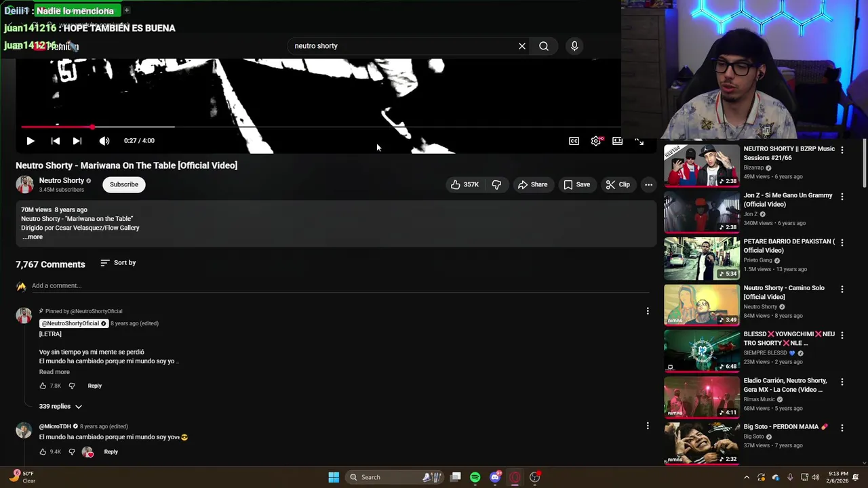Open the BLESSD YOVNGCHIMI video title
Screen dimensions: 868x488
(x=789, y=339)
